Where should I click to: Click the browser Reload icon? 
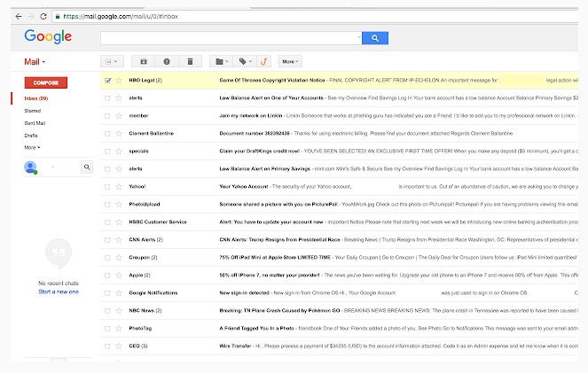(43, 17)
